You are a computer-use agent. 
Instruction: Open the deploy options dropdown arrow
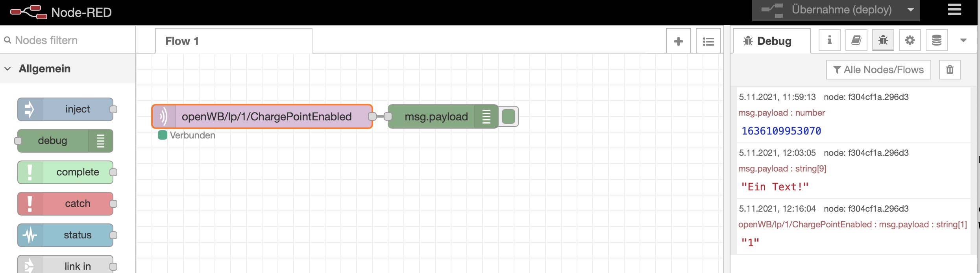(x=910, y=10)
